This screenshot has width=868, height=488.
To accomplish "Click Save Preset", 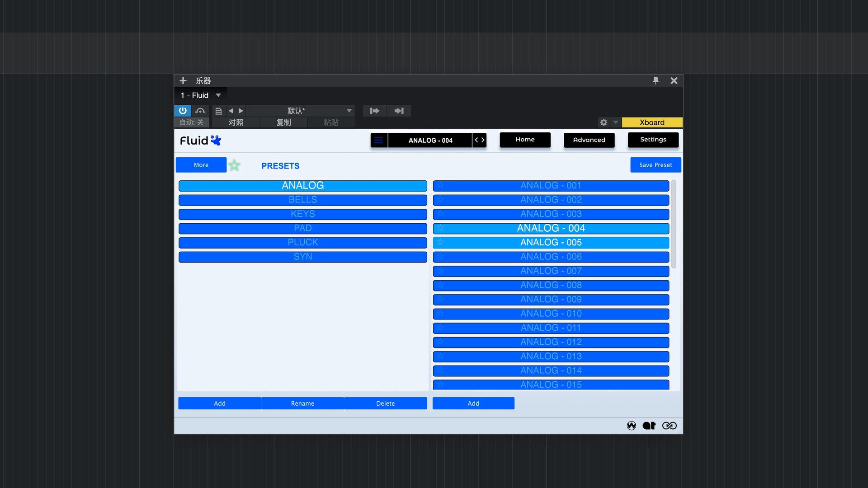I will point(656,165).
